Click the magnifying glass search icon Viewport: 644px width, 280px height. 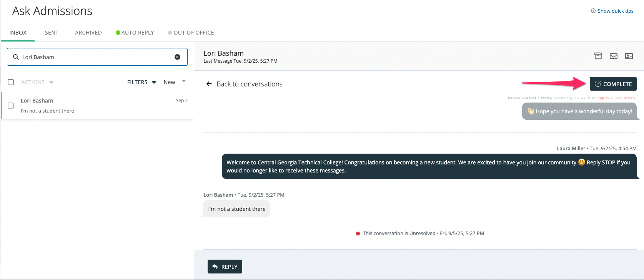point(16,57)
